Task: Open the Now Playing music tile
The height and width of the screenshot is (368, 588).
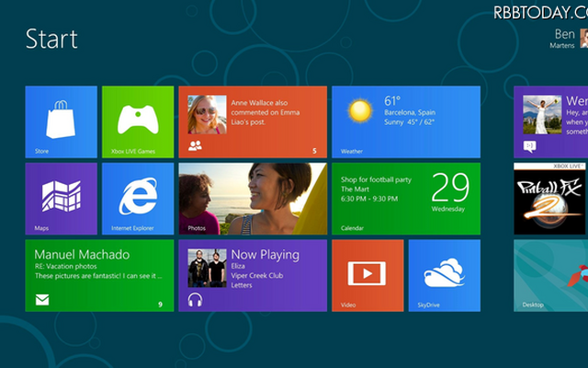Action: click(x=253, y=276)
